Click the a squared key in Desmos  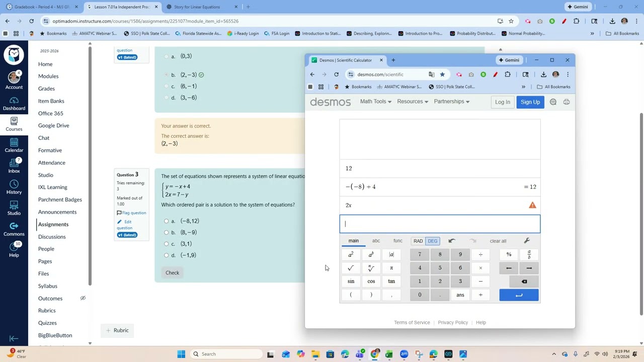pos(351,254)
